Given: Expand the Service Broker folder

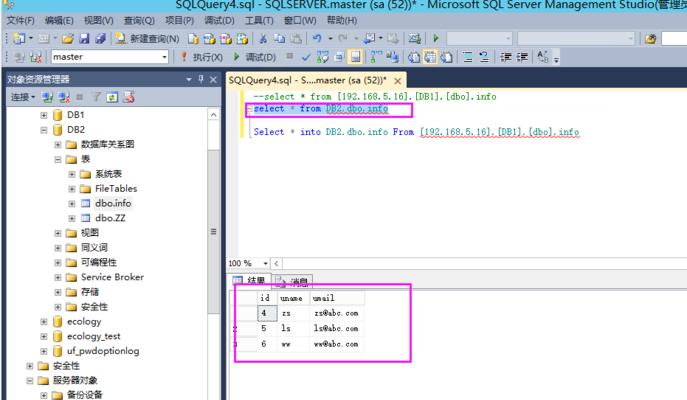Looking at the screenshot, I should point(58,277).
